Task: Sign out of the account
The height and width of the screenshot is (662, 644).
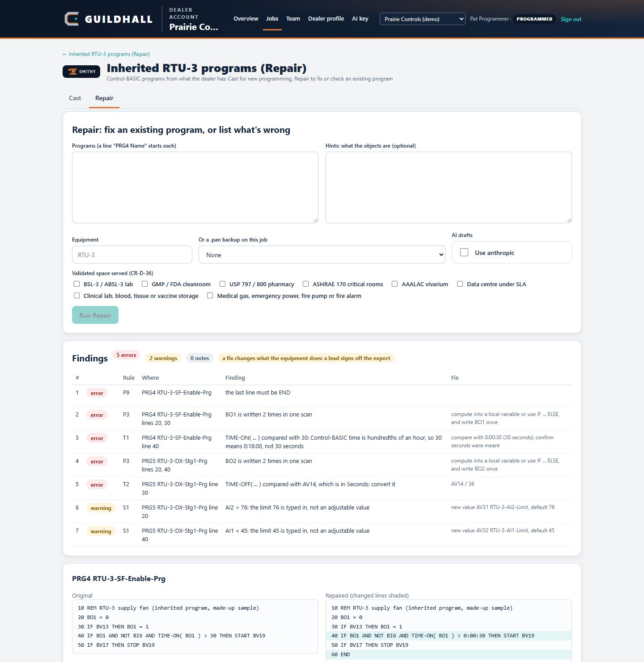Action: tap(571, 19)
